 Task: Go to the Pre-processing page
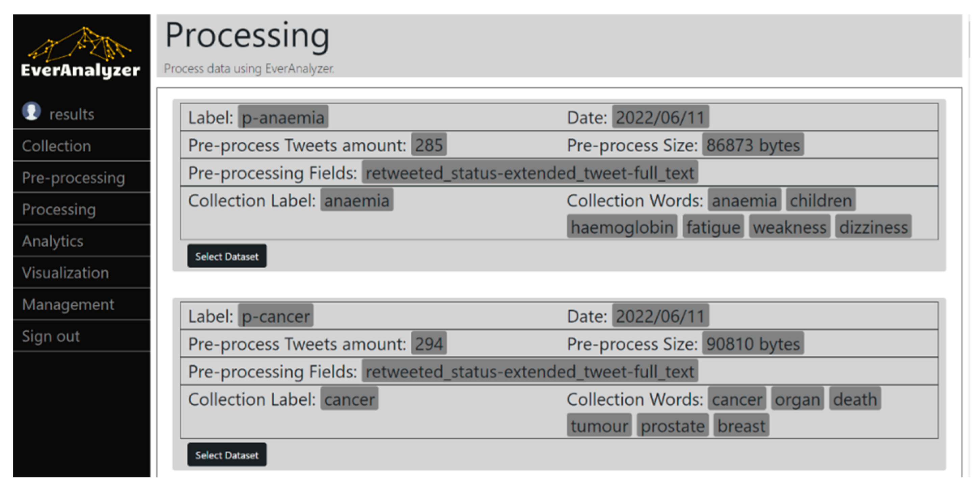click(x=73, y=178)
